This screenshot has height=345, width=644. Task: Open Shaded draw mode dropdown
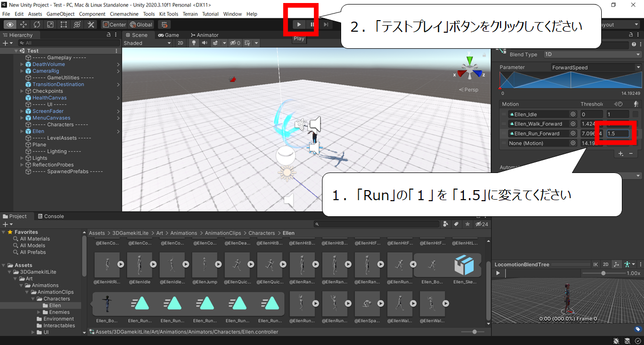click(x=148, y=43)
